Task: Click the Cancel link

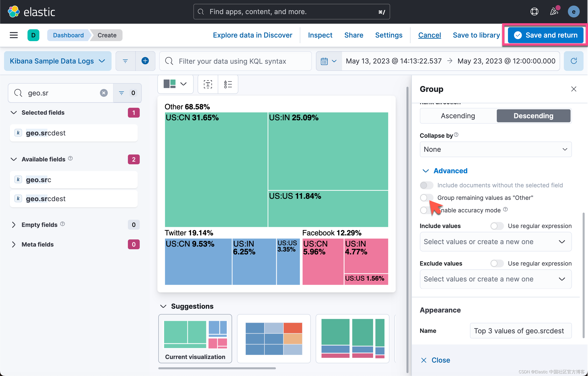Action: coord(429,35)
